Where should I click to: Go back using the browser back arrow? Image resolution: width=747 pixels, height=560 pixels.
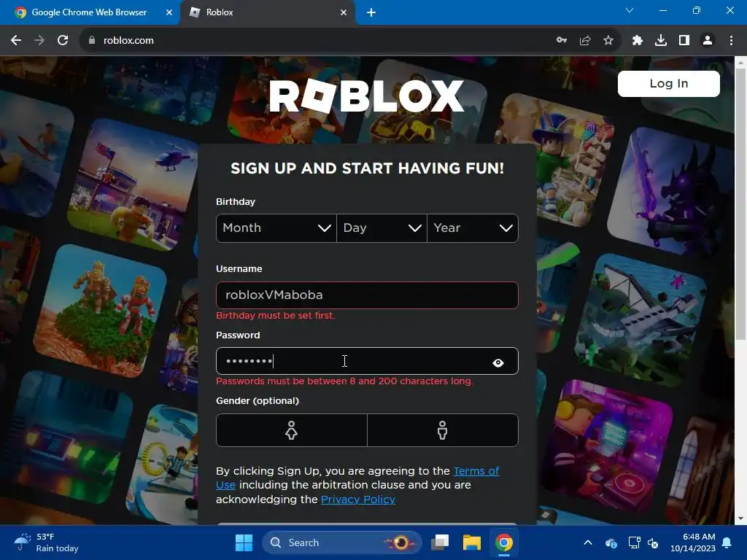coord(16,41)
